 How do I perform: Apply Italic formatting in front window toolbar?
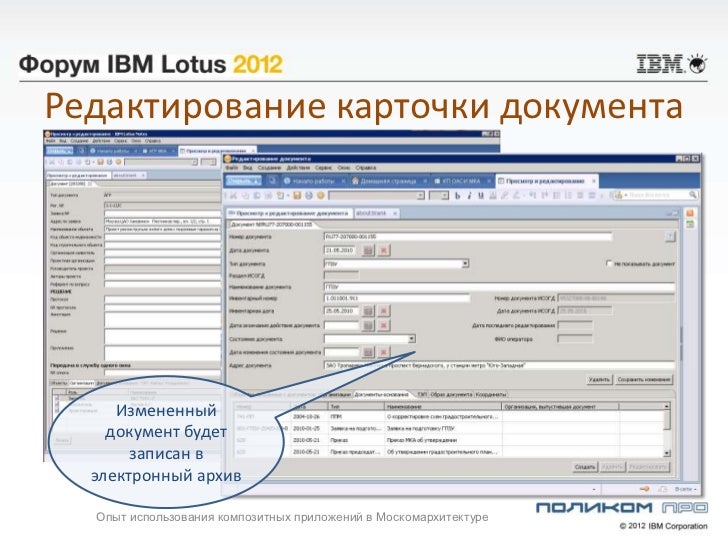(469, 195)
